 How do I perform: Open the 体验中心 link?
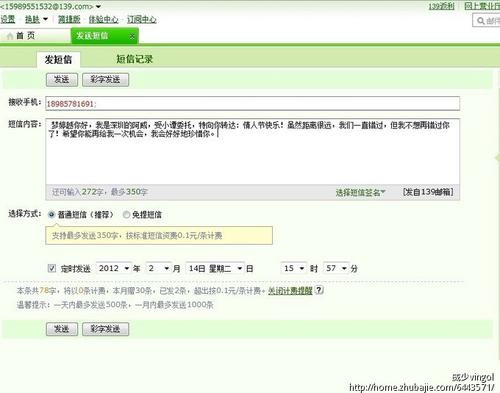tap(103, 19)
